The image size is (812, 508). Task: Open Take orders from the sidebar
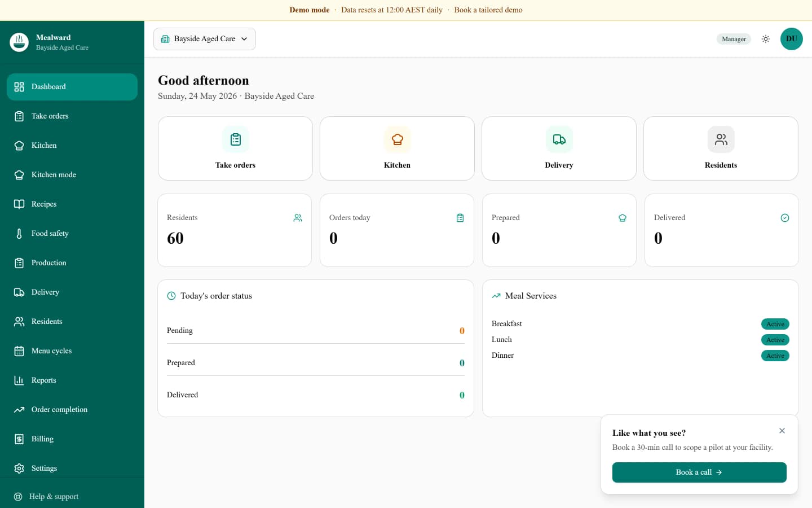point(72,116)
